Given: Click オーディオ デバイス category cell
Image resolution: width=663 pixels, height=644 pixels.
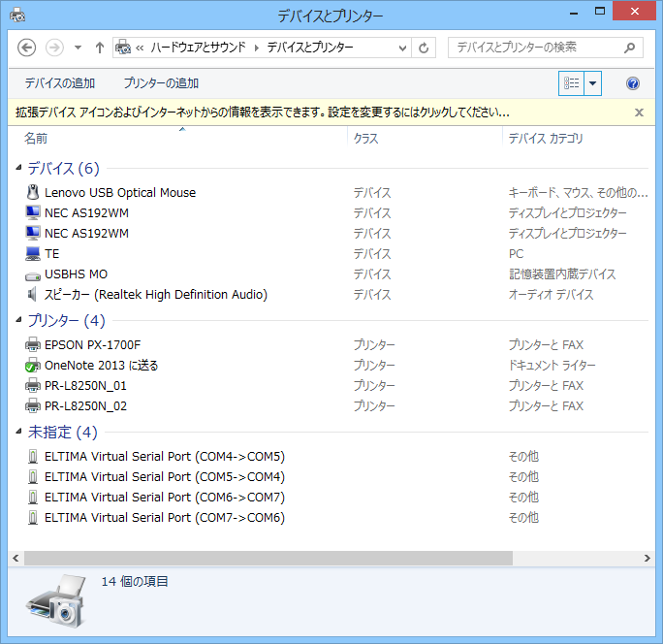Looking at the screenshot, I should coord(551,294).
